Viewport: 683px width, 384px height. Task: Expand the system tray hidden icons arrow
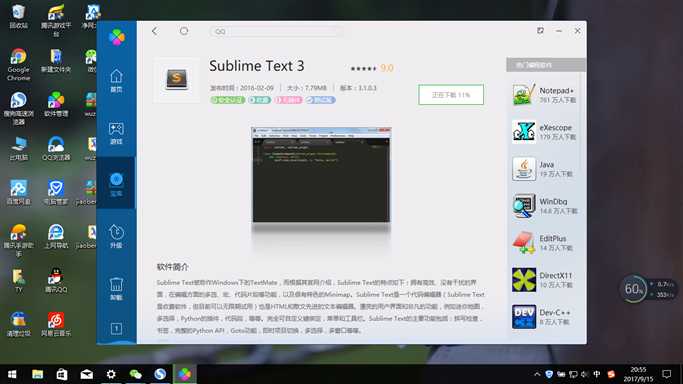[537, 374]
